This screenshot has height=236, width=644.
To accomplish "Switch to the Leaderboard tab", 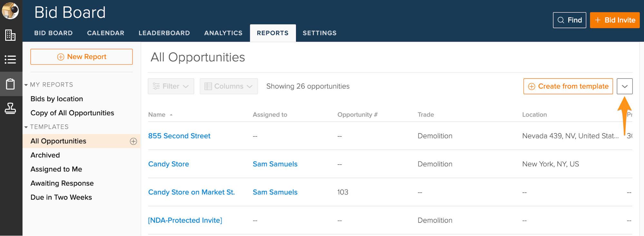I will [x=164, y=33].
